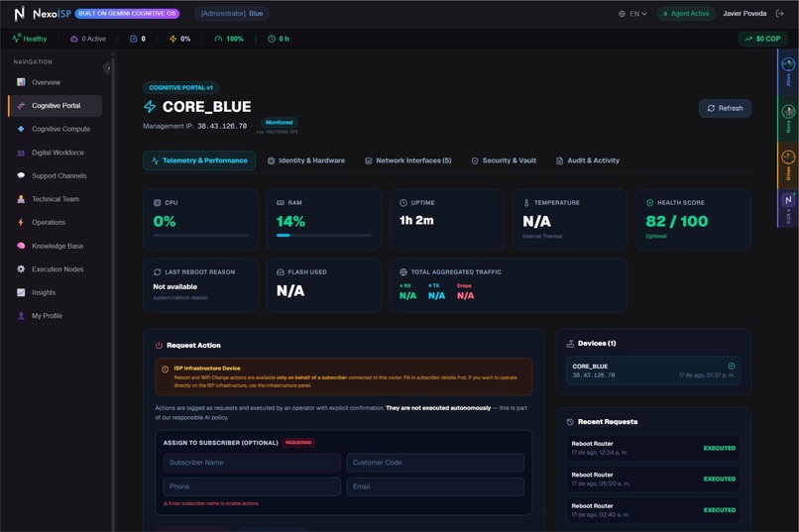Click the lightning bolt 0% indicator

click(x=173, y=39)
